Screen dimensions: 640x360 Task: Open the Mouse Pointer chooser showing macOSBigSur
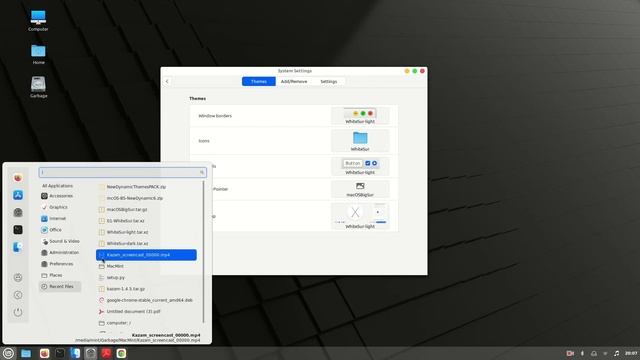(360, 189)
